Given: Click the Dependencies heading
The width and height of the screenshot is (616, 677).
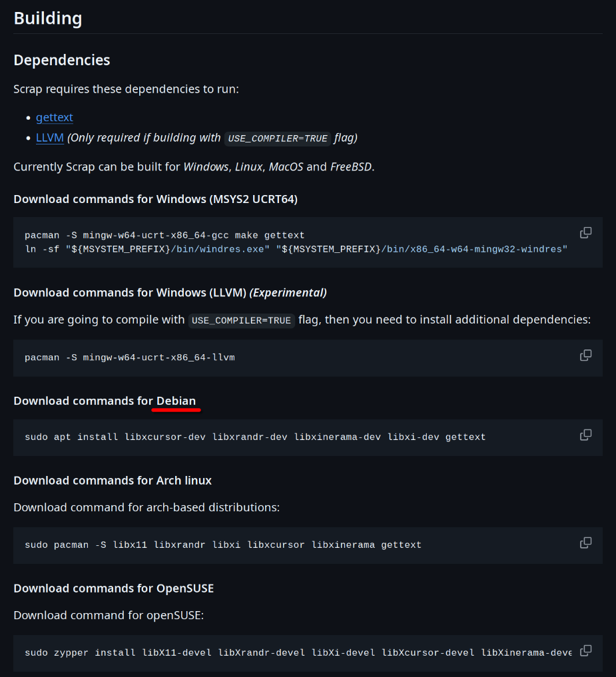Looking at the screenshot, I should point(61,60).
